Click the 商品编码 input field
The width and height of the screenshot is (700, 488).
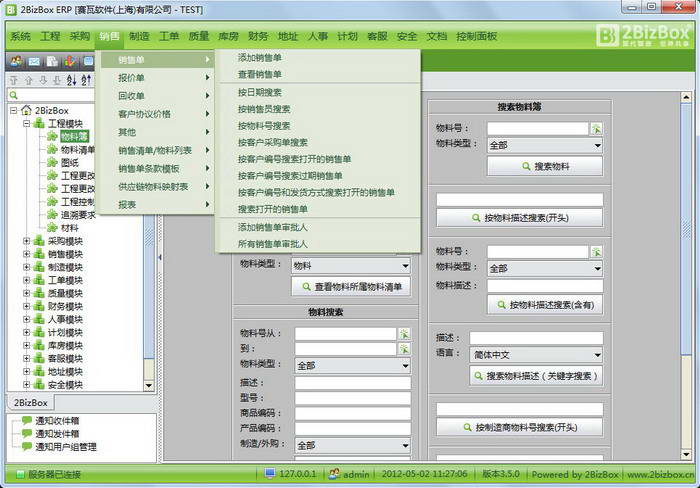point(353,413)
